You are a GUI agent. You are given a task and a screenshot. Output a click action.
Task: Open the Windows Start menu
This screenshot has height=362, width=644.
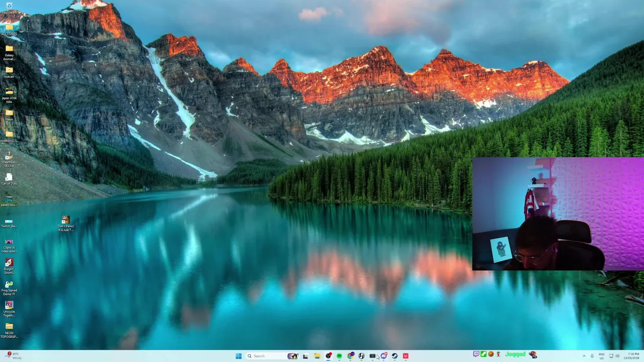(x=238, y=356)
